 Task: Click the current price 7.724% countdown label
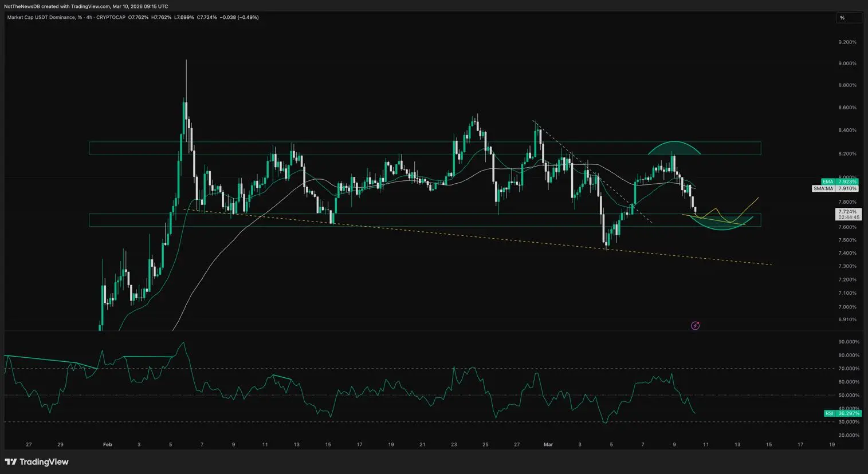point(848,214)
